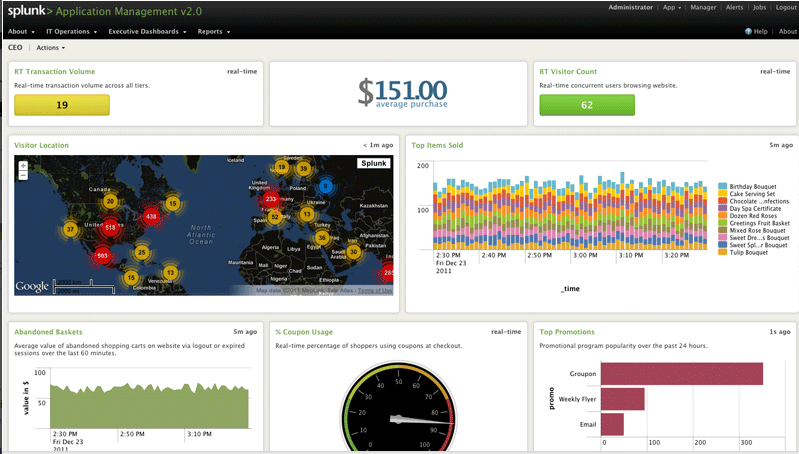Select the 30 marker near Saudi Arabia
The width and height of the screenshot is (799, 454).
[x=353, y=252]
